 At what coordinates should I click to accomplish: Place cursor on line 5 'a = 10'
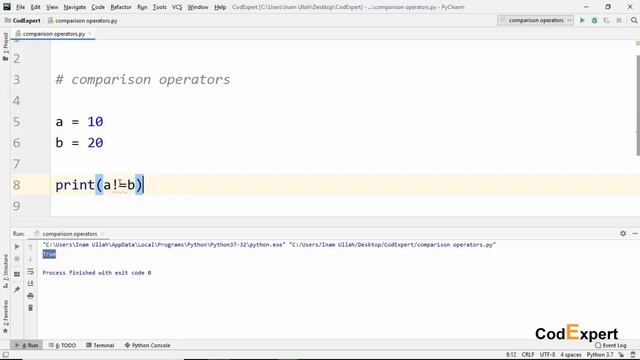click(x=79, y=122)
